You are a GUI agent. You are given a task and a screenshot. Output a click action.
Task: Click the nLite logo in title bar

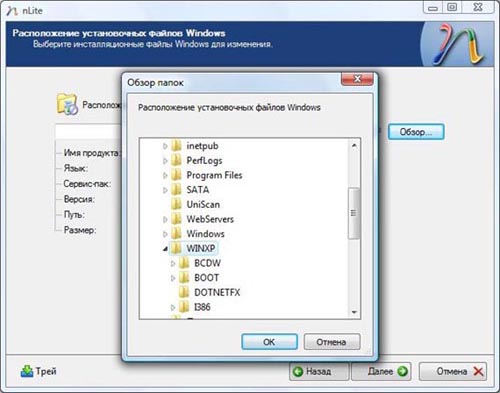(12, 11)
